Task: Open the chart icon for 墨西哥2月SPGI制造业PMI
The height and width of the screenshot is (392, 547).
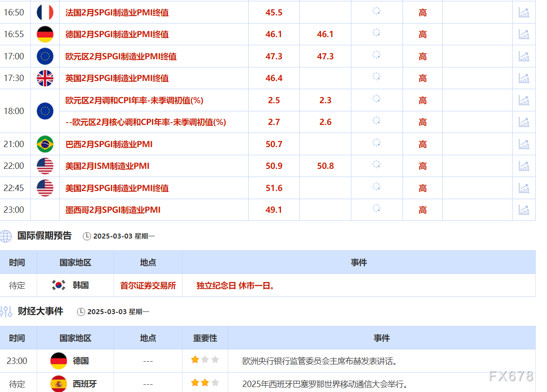Action: click(x=524, y=210)
